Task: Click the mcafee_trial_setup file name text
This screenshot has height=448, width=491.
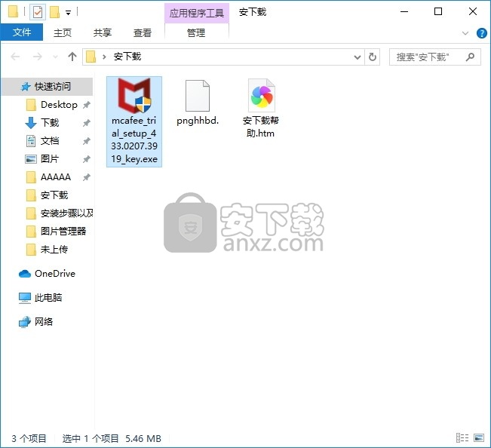Action: pos(134,140)
